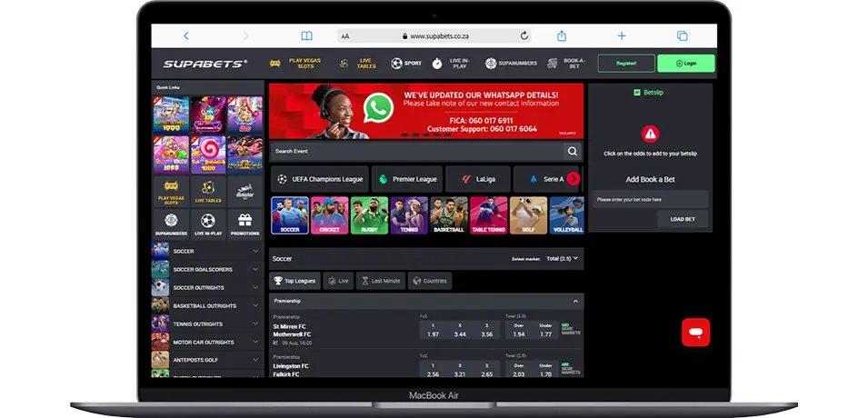Viewport: 868px width, 418px height.
Task: Select the LaLiga league chip
Action: coord(478,179)
